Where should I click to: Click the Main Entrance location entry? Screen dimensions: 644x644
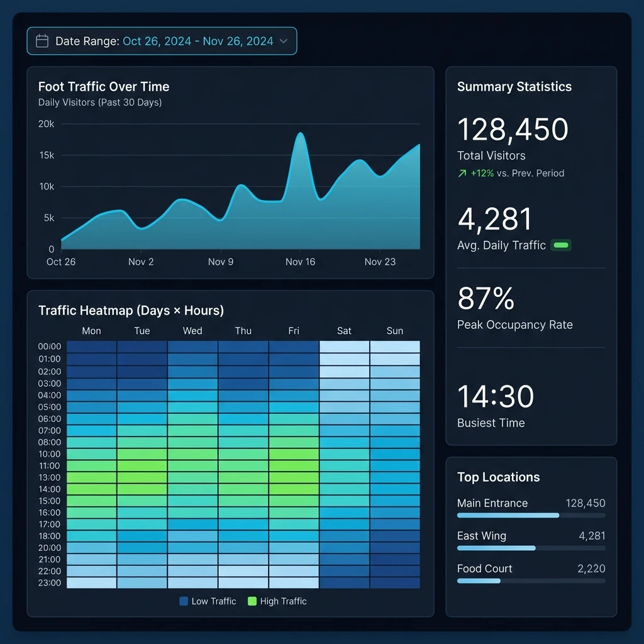[492, 503]
